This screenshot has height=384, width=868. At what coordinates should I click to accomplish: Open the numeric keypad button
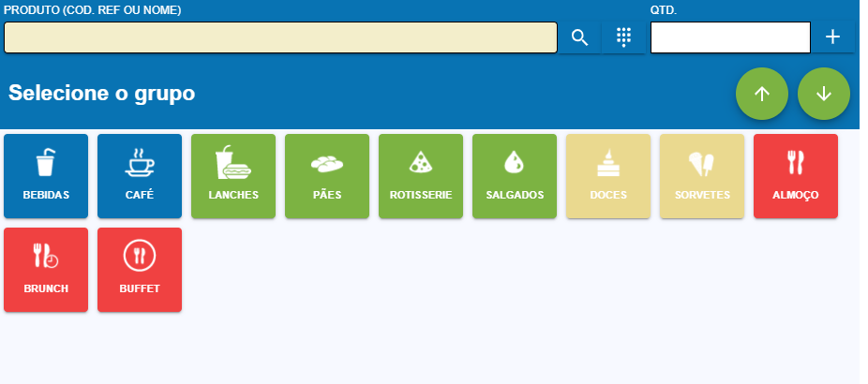(623, 37)
